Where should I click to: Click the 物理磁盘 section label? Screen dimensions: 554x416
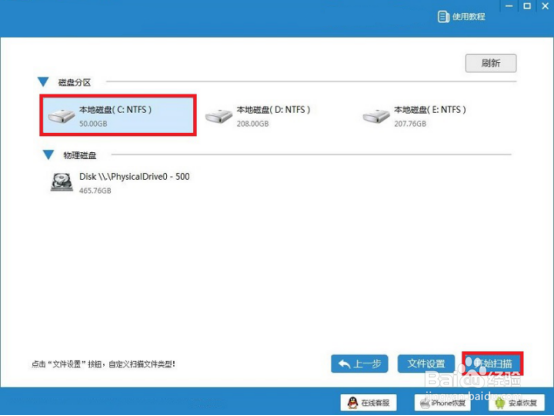tap(80, 155)
